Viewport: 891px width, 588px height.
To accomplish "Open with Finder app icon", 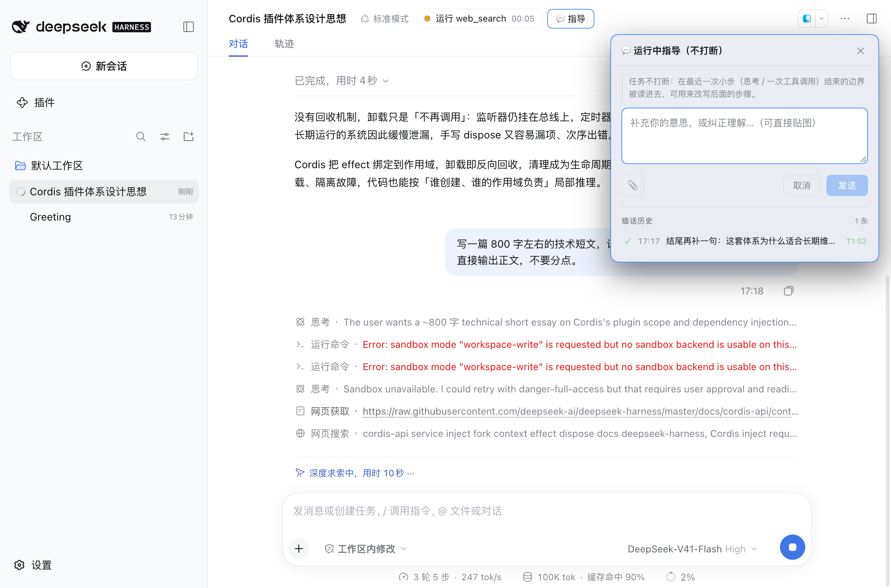I will 807,19.
